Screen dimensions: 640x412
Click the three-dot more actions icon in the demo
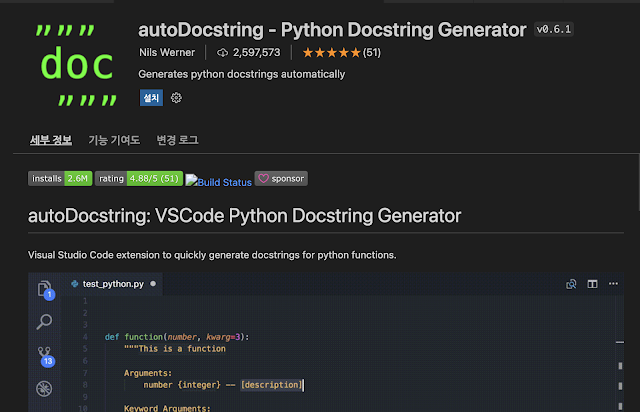pos(613,284)
